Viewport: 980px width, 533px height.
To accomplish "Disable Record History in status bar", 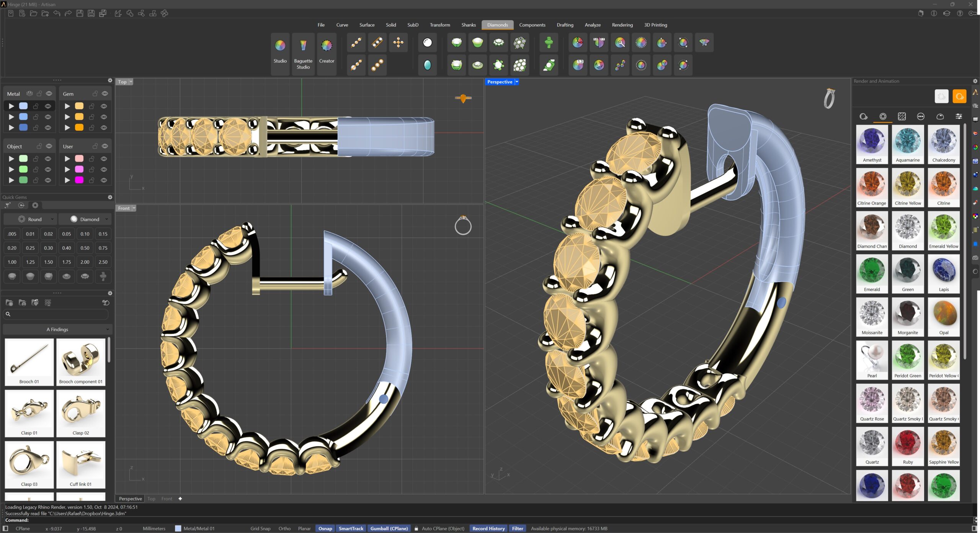I will point(488,528).
